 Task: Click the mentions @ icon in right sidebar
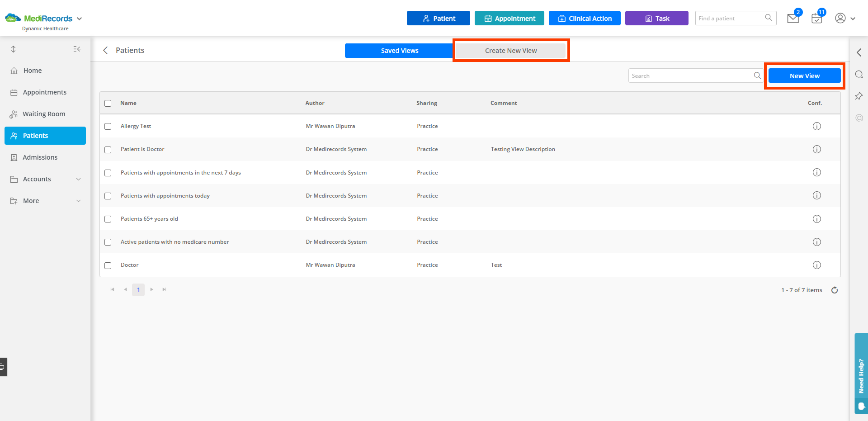[x=859, y=118]
